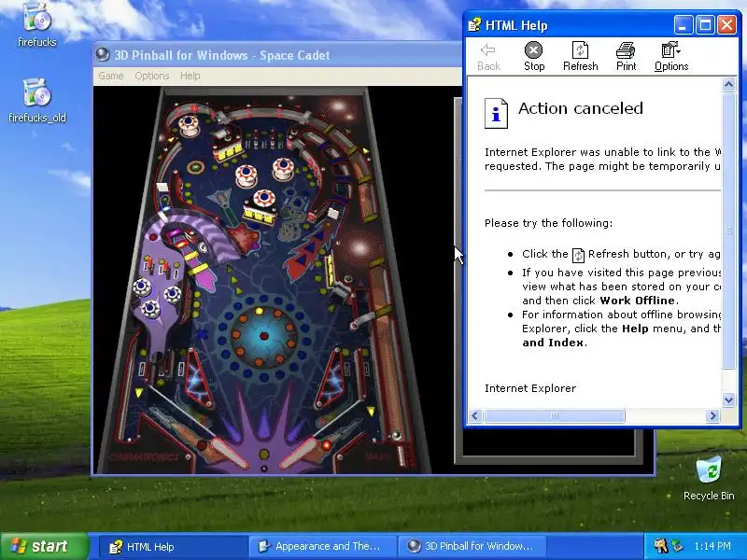Click the Start button
Image resolution: width=747 pixels, height=560 pixels.
pos(44,546)
